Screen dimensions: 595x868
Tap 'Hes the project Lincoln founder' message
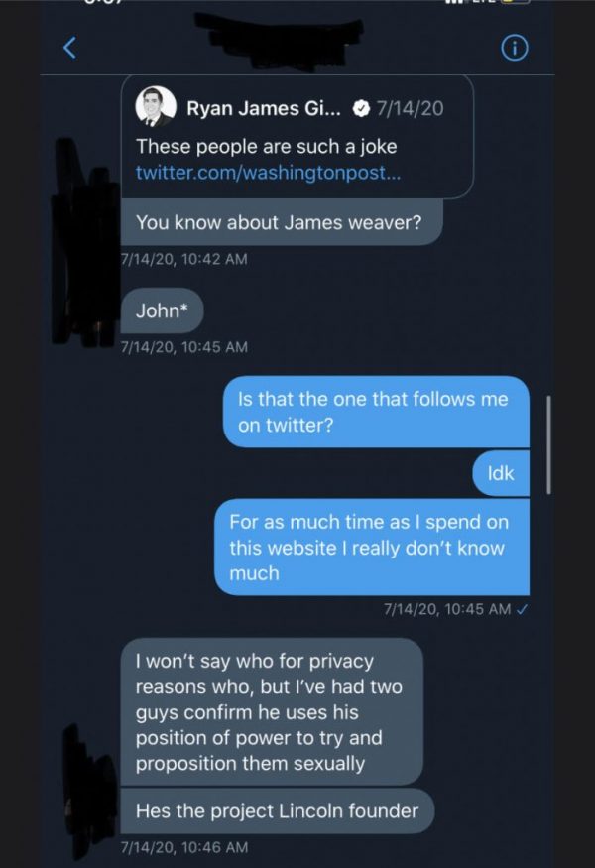(278, 811)
